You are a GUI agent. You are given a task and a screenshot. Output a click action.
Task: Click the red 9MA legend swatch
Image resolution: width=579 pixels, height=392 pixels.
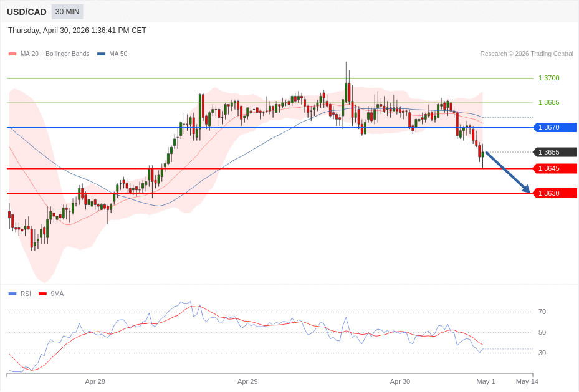click(42, 294)
